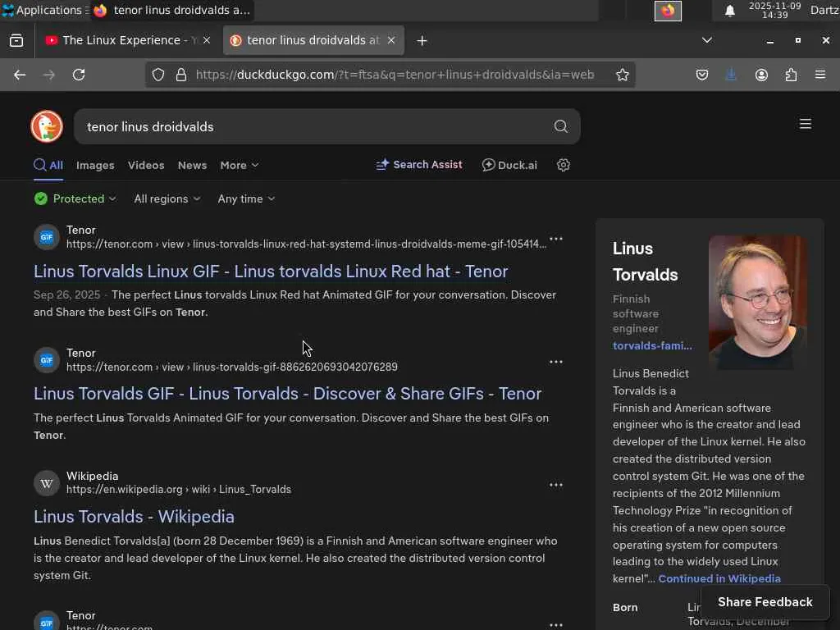The image size is (840, 630).
Task: Open Duck.ai chat
Action: 509,165
